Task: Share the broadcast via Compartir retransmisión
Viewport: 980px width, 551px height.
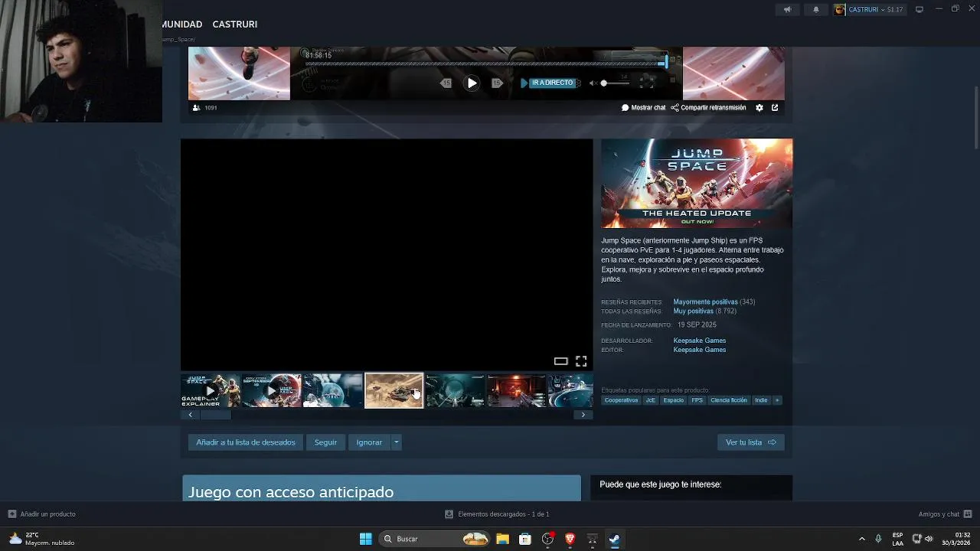Action: pos(708,108)
